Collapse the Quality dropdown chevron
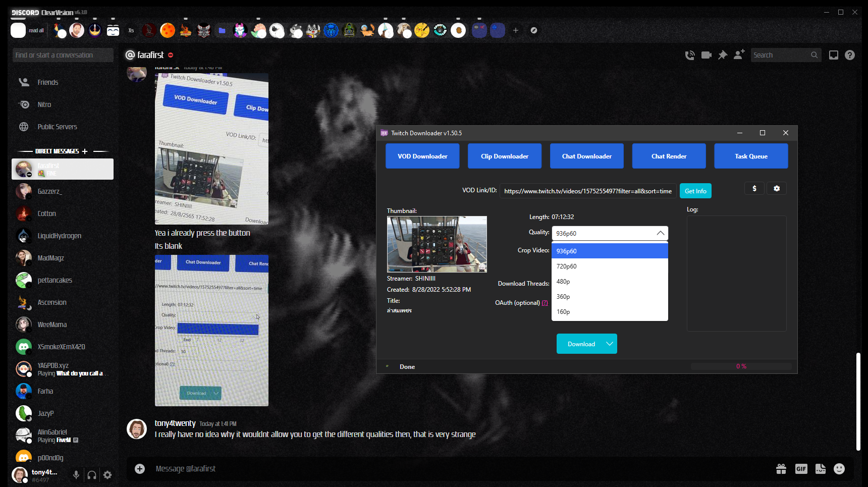This screenshot has height=487, width=868. point(661,233)
